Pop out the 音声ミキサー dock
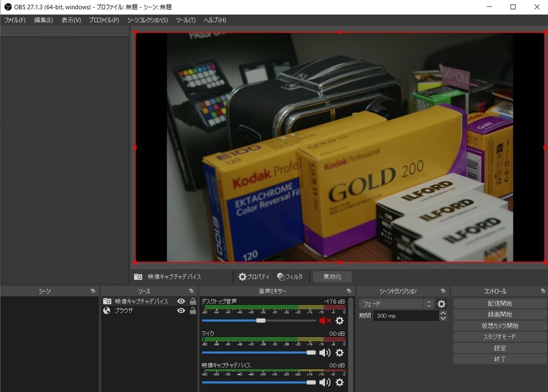548x392 pixels. pyautogui.click(x=349, y=291)
